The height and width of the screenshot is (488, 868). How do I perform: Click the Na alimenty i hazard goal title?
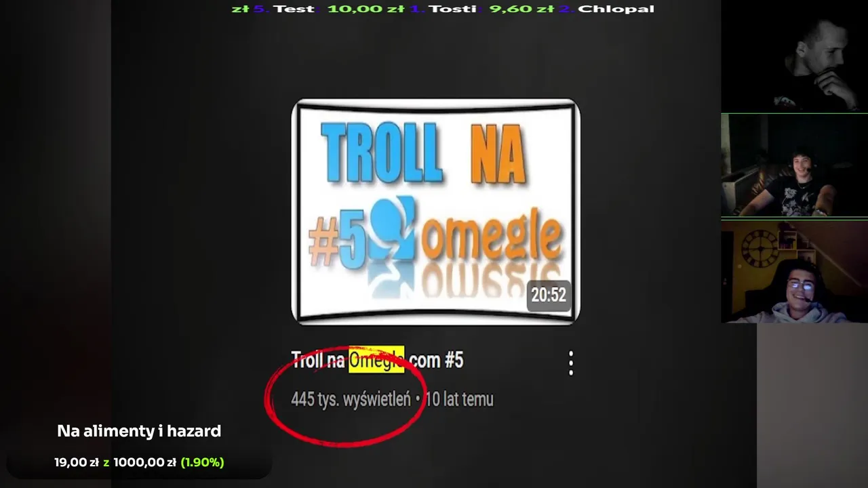139,431
